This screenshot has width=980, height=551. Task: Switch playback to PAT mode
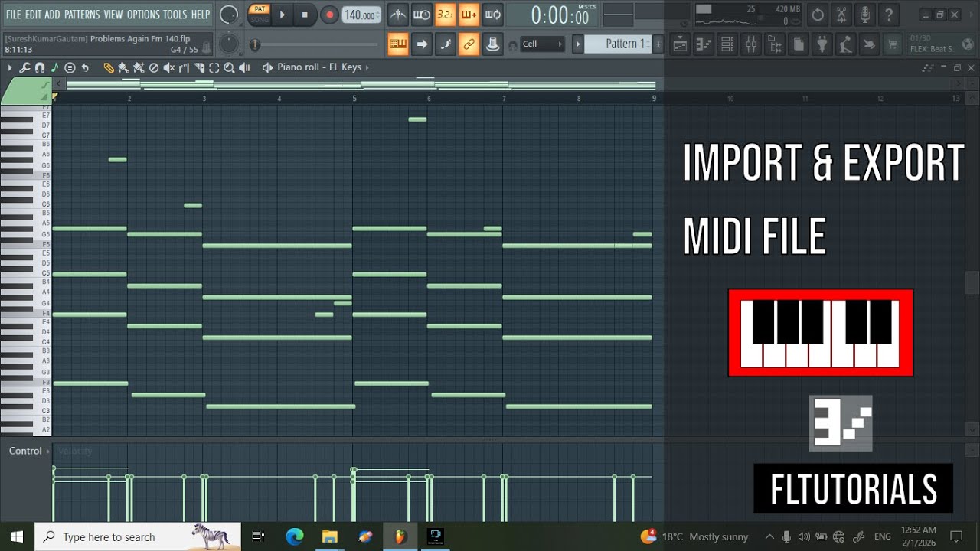click(260, 9)
